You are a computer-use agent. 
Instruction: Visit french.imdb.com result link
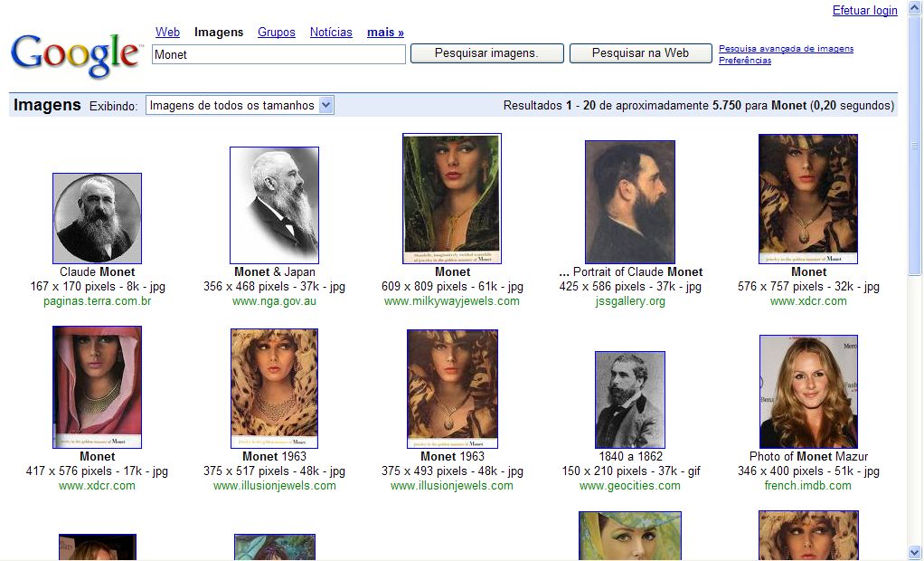coord(808,486)
